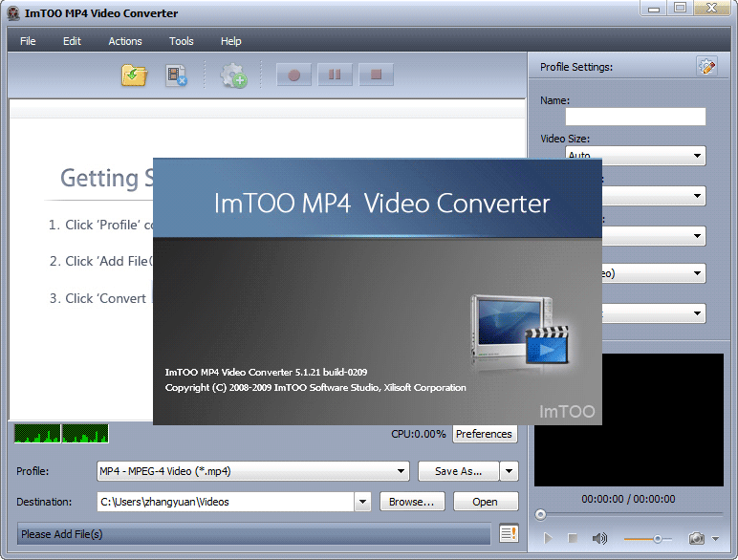Click the 'CPU:0.00%' readout
The image size is (738, 560).
click(x=419, y=434)
